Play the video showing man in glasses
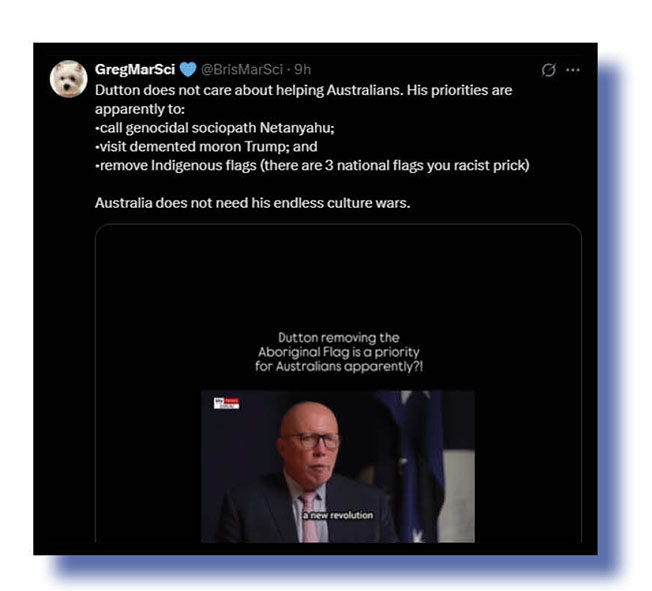 tap(338, 466)
